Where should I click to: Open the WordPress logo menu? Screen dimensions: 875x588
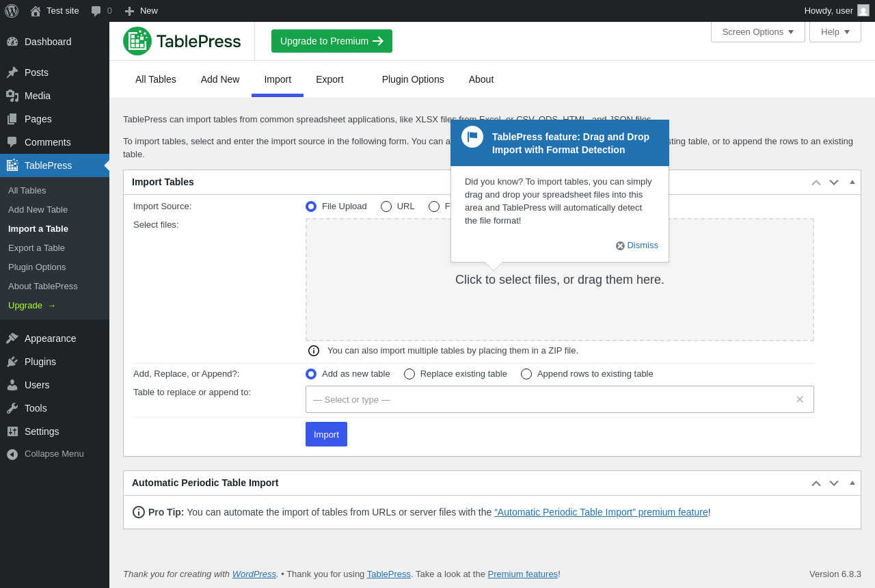[12, 11]
